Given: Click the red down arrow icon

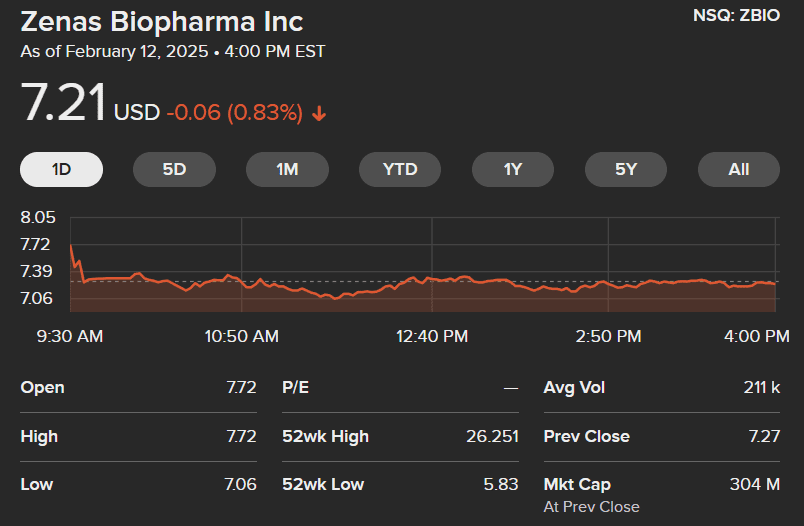Looking at the screenshot, I should (x=319, y=113).
